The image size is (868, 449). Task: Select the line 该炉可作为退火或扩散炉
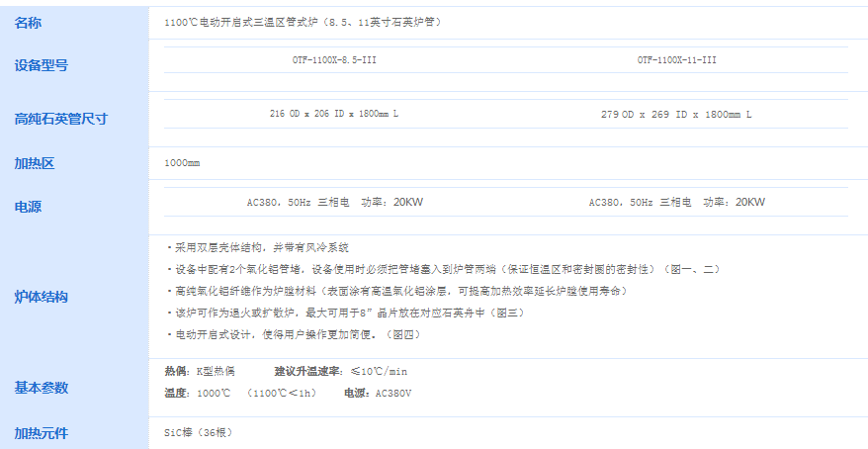pos(345,314)
